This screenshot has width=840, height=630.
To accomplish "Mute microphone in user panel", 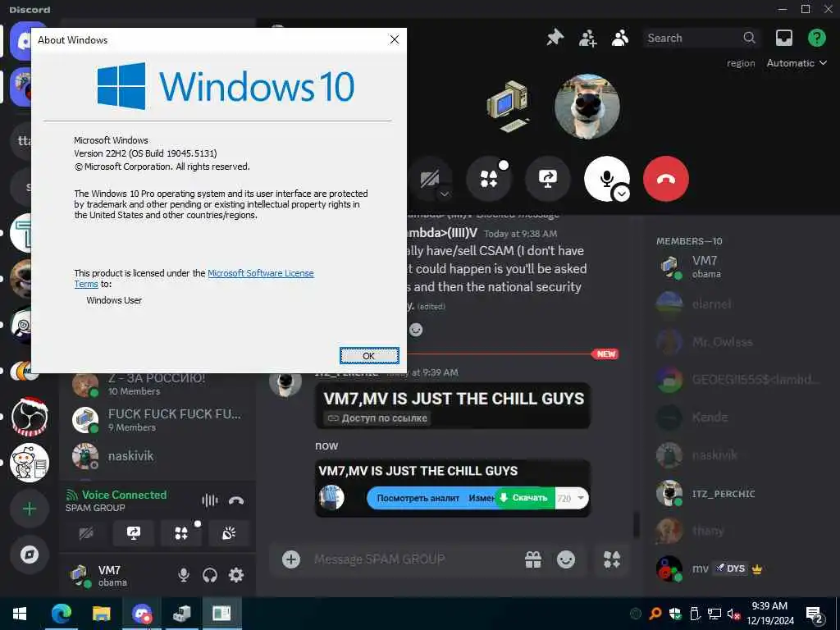I will [183, 575].
